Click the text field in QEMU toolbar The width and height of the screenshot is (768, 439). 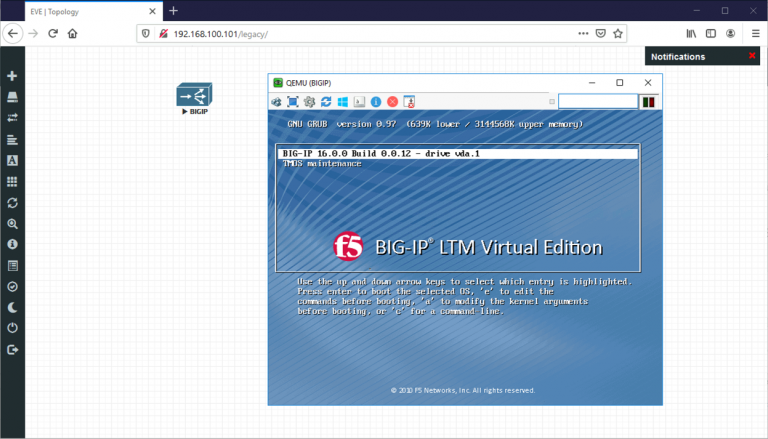tap(598, 101)
